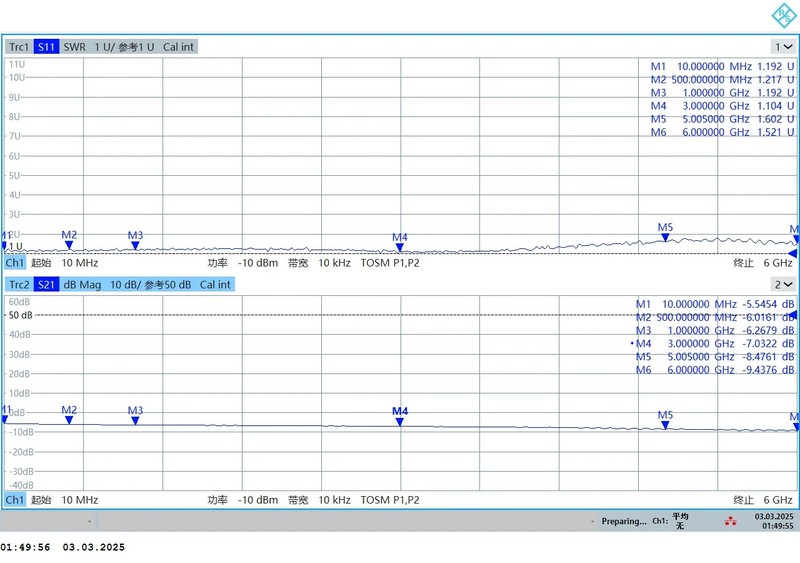Click active M4 -7.0322 dB readout

(713, 344)
